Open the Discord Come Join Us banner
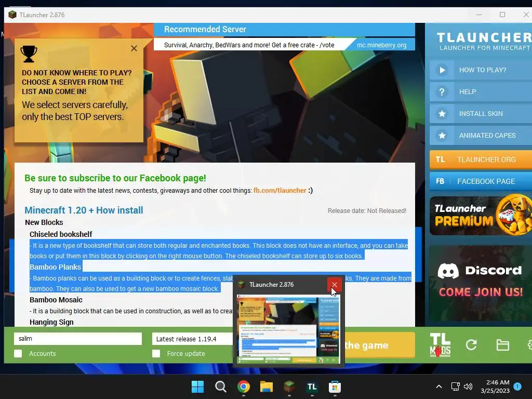Screen dimensions: 532x399 (481, 283)
